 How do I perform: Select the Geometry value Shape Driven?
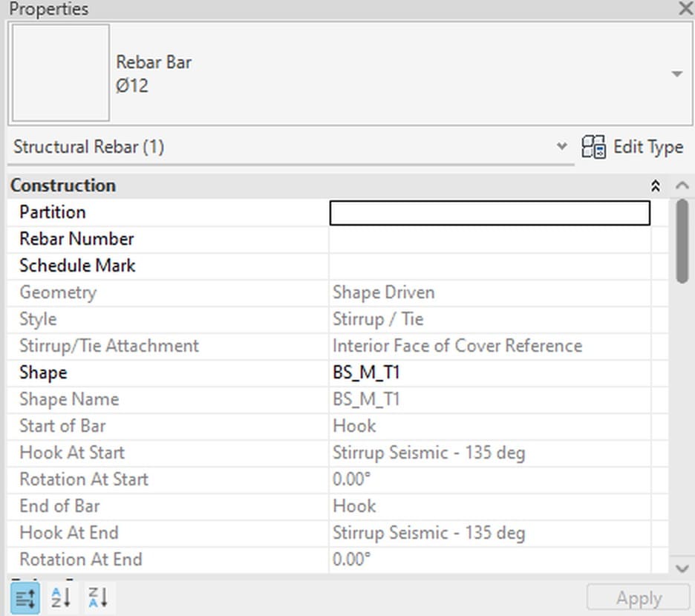(383, 292)
